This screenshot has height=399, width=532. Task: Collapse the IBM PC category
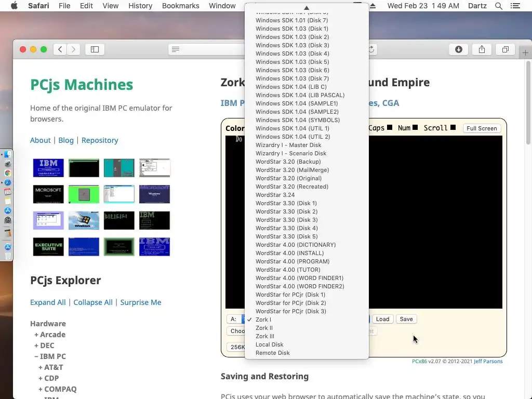[x=50, y=356]
